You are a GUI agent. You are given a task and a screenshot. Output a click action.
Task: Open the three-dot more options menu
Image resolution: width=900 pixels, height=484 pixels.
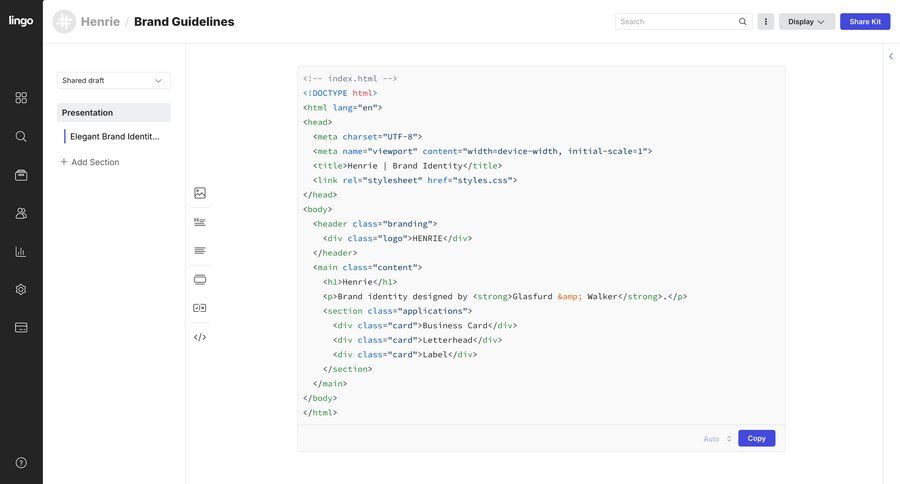coord(766,22)
